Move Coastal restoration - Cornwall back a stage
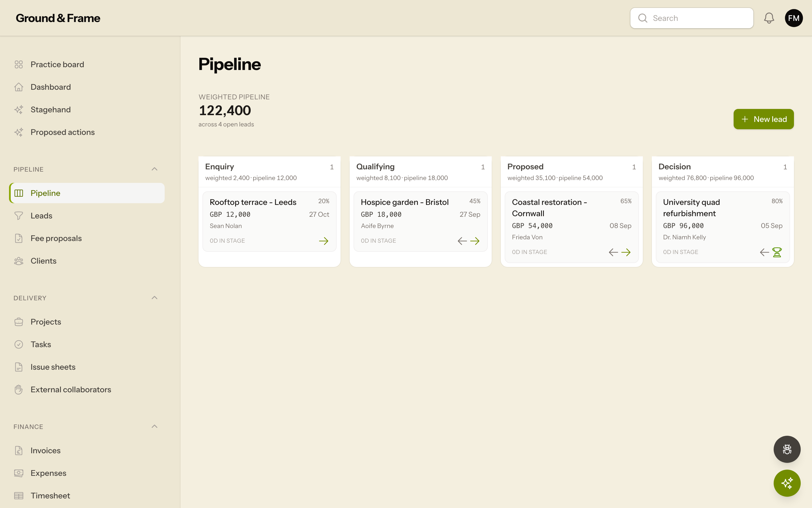The image size is (812, 508). tap(613, 252)
